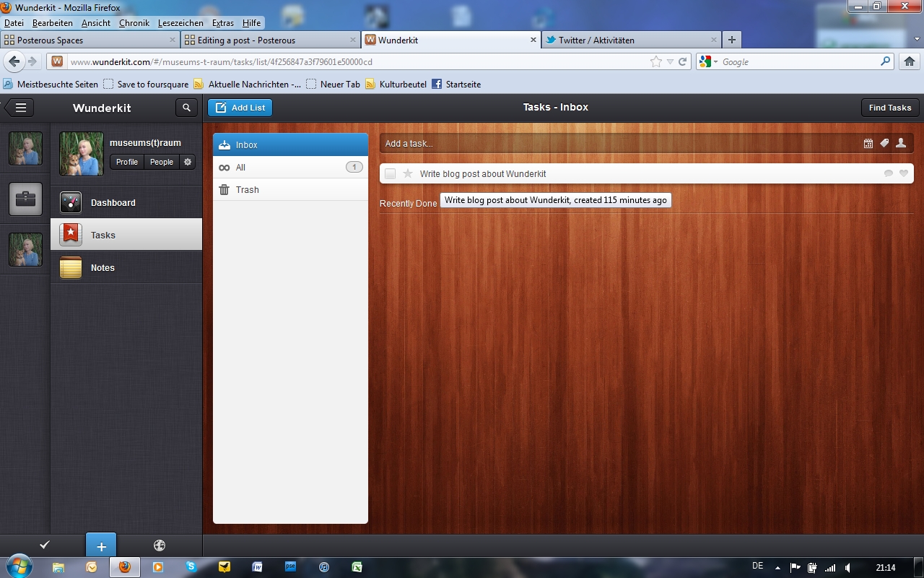
Task: Click the globe icon in bottom bar
Action: [160, 545]
